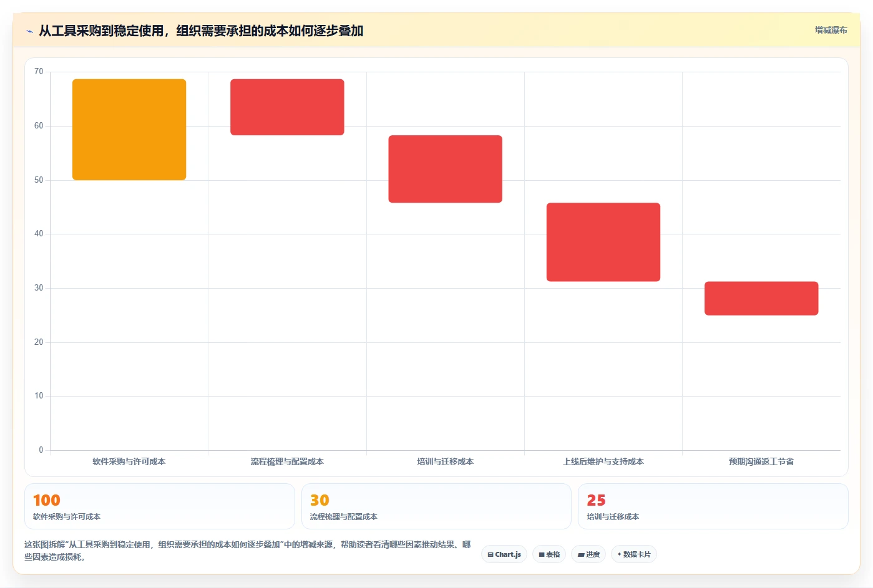Click the red 流程梳理与配置成本 bar
873x588 pixels.
point(287,107)
